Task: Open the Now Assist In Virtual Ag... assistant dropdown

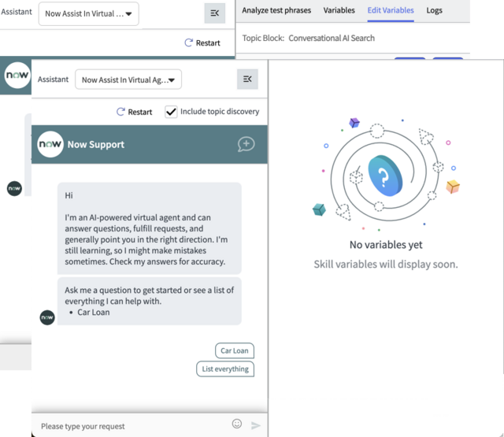Action: [x=128, y=80]
